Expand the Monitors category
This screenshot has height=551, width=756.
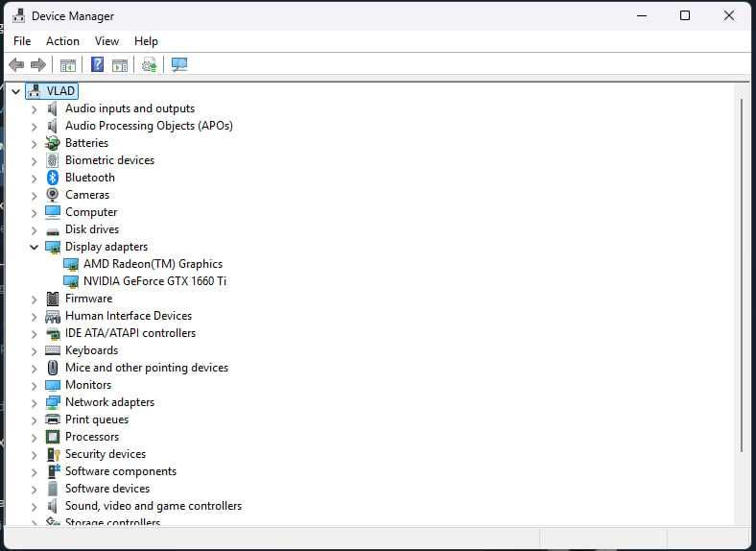[34, 386]
